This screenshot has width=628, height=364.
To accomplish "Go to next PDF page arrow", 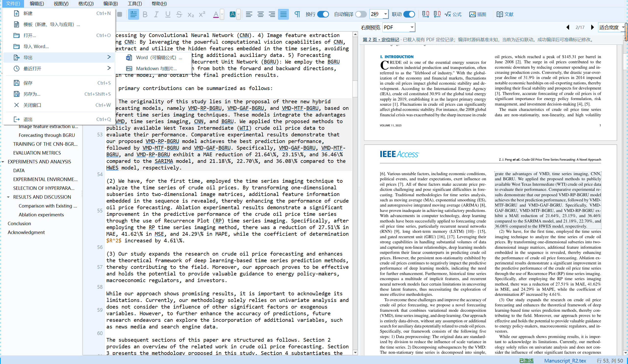I will [592, 27].
